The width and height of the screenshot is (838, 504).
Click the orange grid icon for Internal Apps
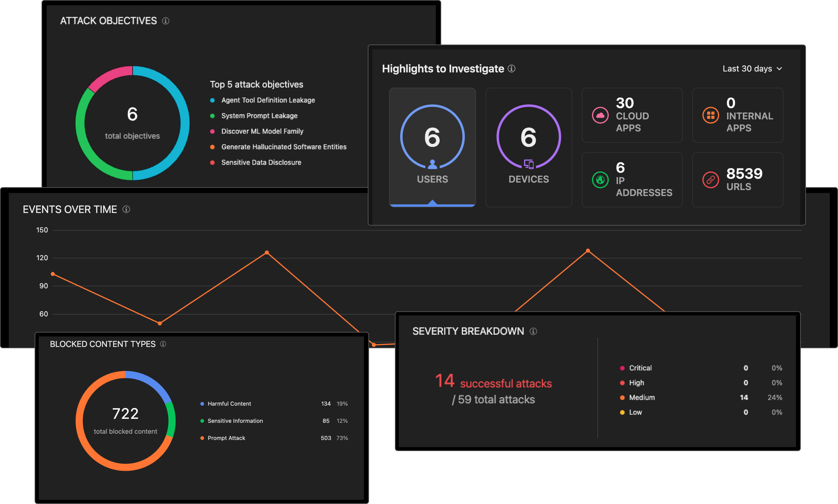710,116
